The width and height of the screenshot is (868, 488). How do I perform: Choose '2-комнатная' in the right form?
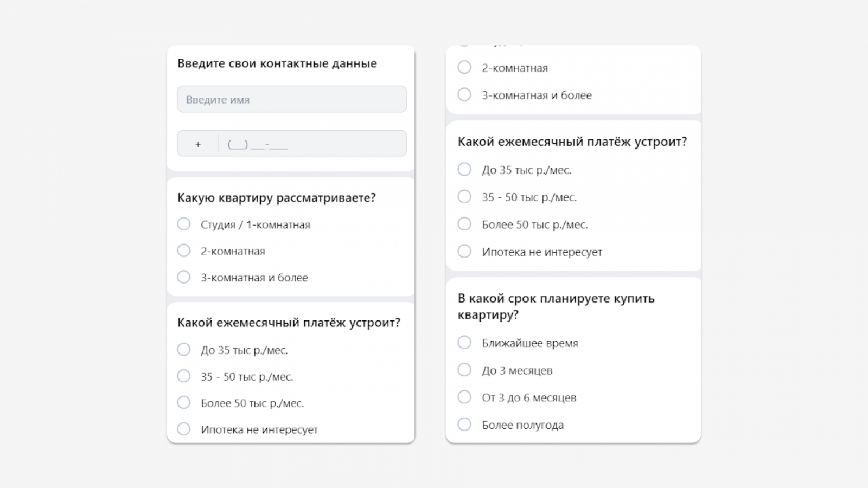click(464, 67)
